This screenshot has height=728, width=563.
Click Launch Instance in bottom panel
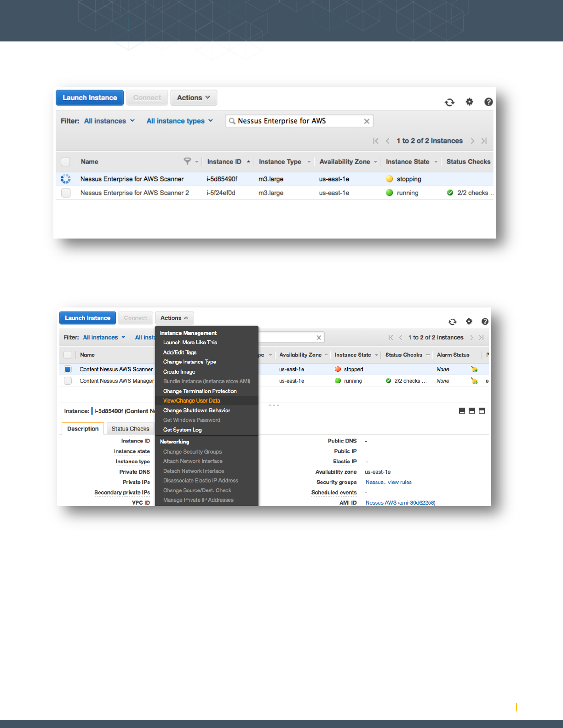pos(87,318)
